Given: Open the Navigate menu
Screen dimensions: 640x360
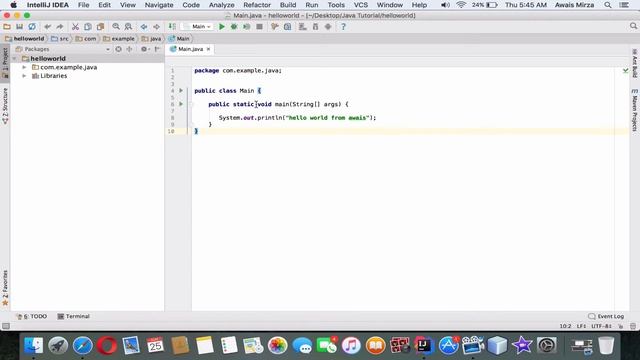Looking at the screenshot, I should point(159,5).
